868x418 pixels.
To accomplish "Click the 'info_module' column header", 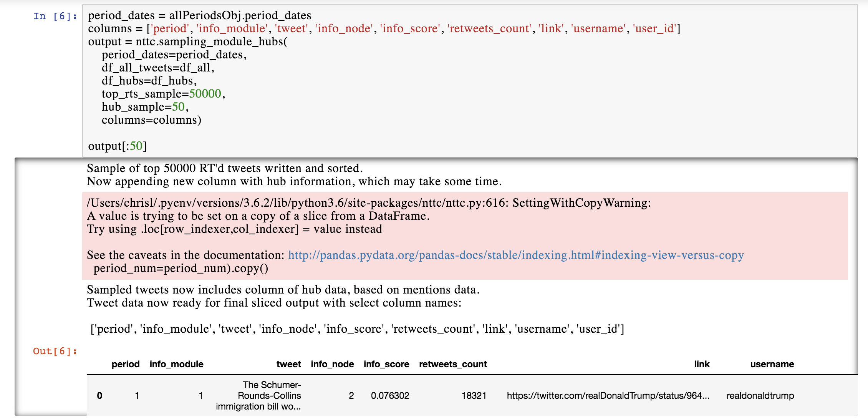I will (176, 364).
